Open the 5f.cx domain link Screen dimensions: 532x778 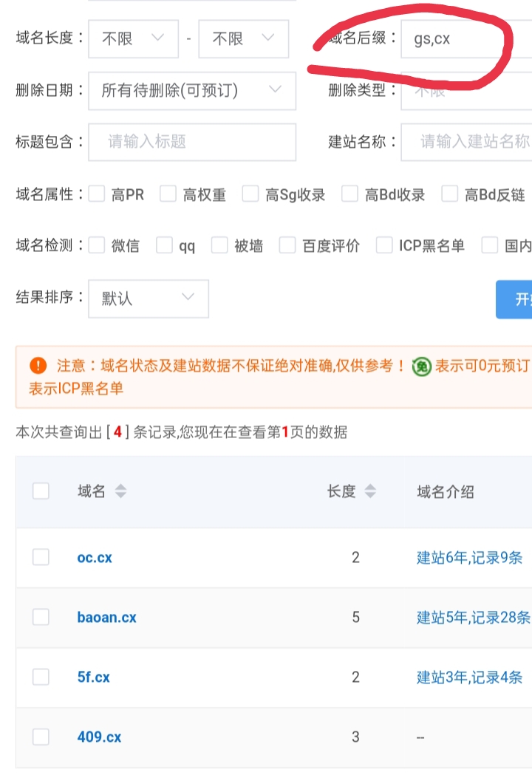pyautogui.click(x=93, y=677)
